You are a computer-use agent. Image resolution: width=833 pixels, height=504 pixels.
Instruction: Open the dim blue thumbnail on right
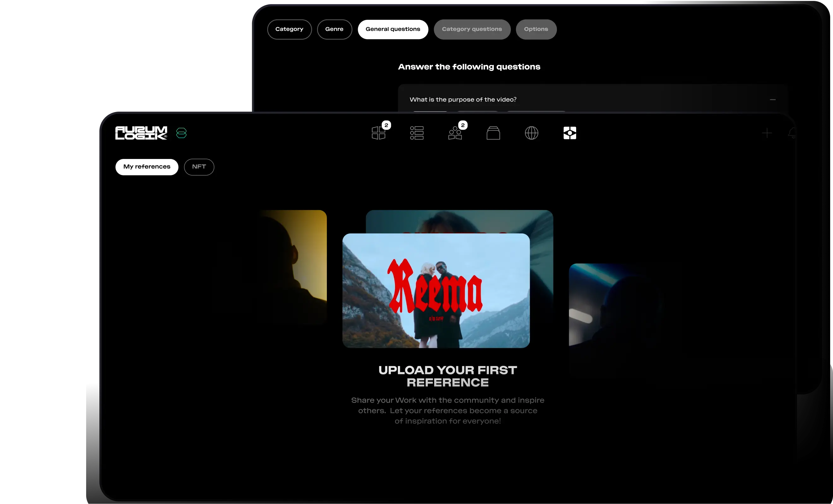click(615, 314)
